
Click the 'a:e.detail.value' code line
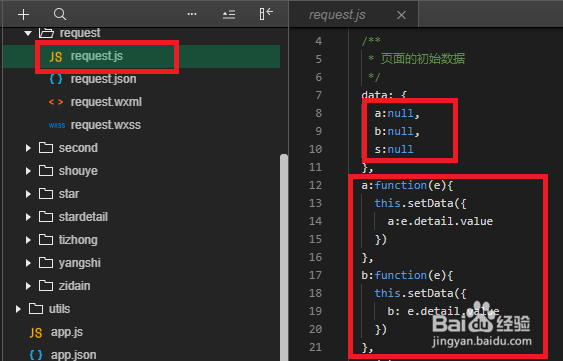point(440,221)
